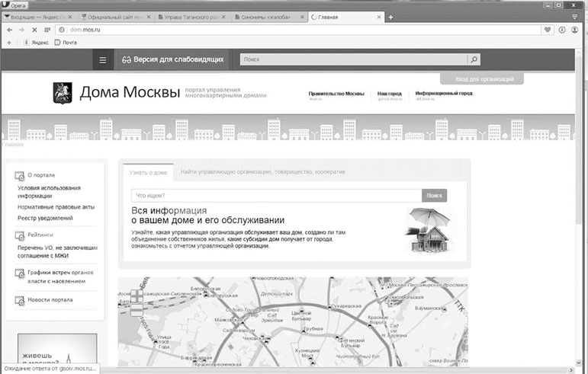Image resolution: width=588 pixels, height=374 pixels.
Task: Click the address bar URL dom.mos.ru
Action: tap(85, 30)
